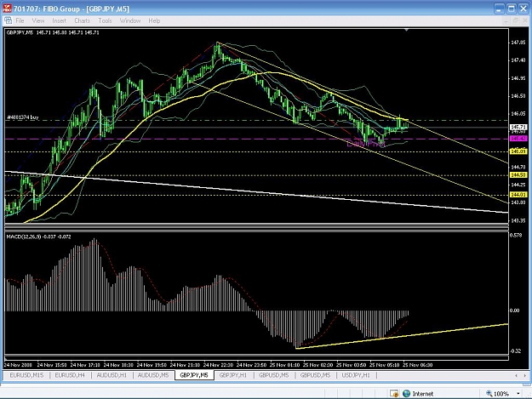Viewport: 532px width, 399px height.
Task: Click the Internet zone status text
Action: point(422,394)
